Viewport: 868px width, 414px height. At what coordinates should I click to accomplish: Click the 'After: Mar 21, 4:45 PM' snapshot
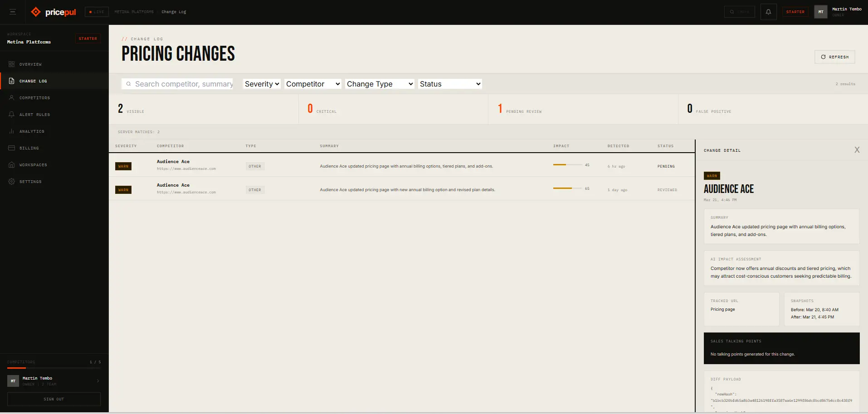812,317
